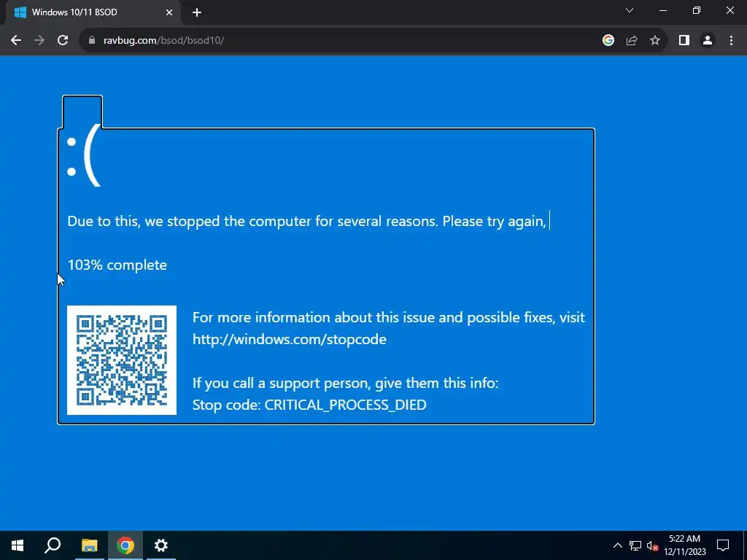Select the ravbug.com address bar
The image size is (747, 560).
click(343, 41)
